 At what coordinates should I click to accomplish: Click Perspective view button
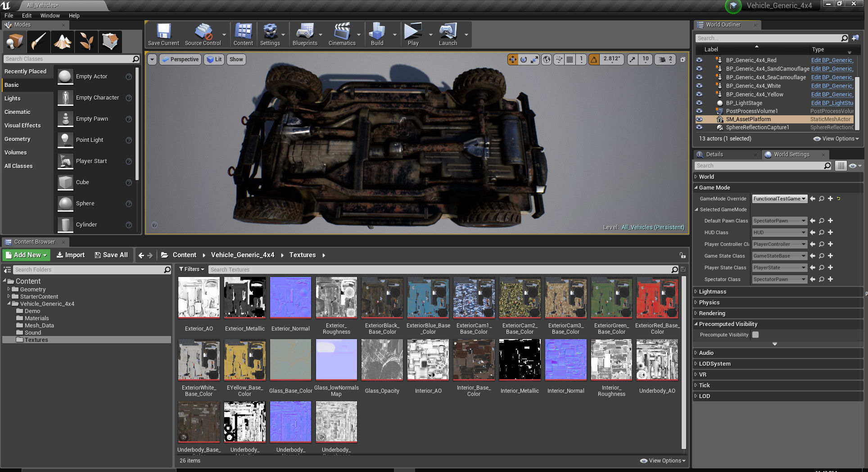click(x=180, y=59)
